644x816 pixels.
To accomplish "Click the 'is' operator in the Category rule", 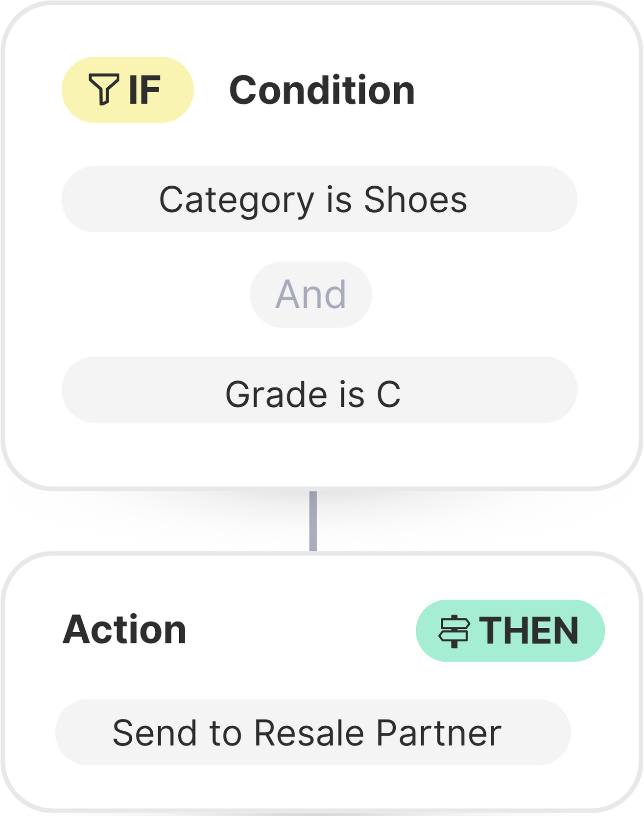I will [x=339, y=200].
